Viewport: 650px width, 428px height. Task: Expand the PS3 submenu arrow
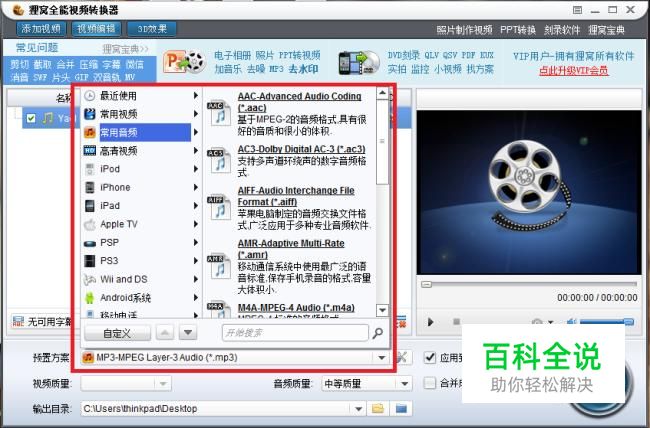click(x=196, y=261)
